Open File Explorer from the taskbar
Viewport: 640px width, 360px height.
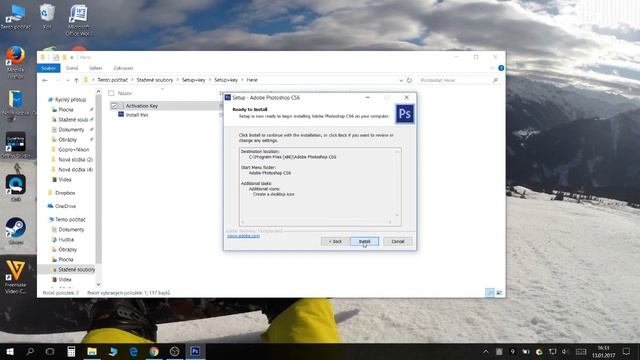click(x=92, y=351)
